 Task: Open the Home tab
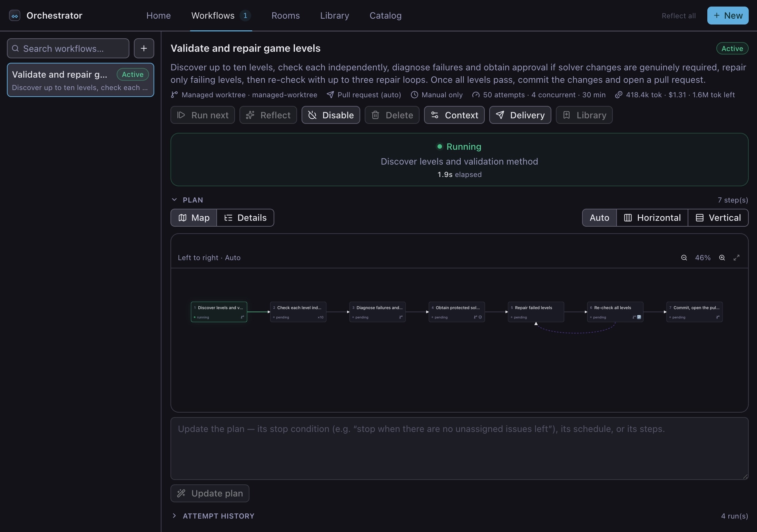(158, 16)
